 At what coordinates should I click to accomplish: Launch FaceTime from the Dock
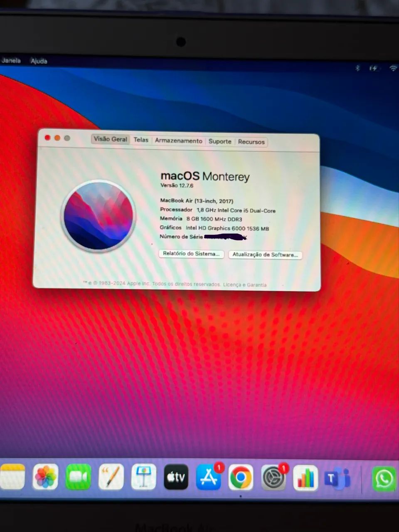pyautogui.click(x=78, y=477)
